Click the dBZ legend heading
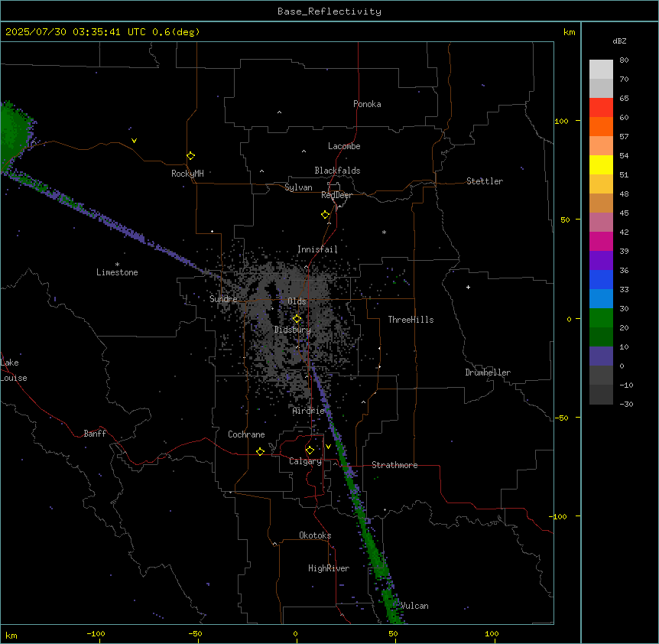The image size is (659, 644). [x=619, y=41]
